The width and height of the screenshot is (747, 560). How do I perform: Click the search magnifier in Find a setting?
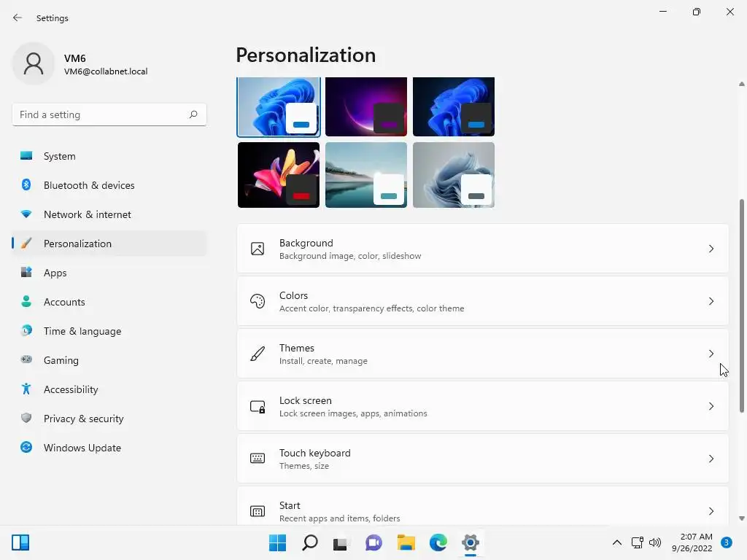tap(193, 114)
